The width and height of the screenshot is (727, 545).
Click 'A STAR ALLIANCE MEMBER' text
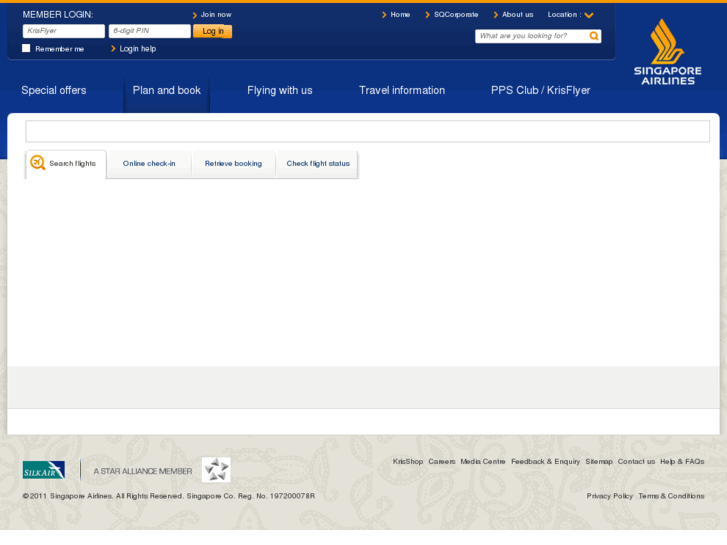[x=143, y=471]
